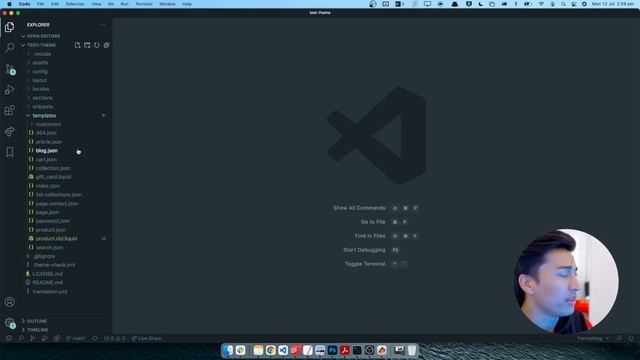Open the Edit menu
This screenshot has height=360, width=640.
[55, 4]
